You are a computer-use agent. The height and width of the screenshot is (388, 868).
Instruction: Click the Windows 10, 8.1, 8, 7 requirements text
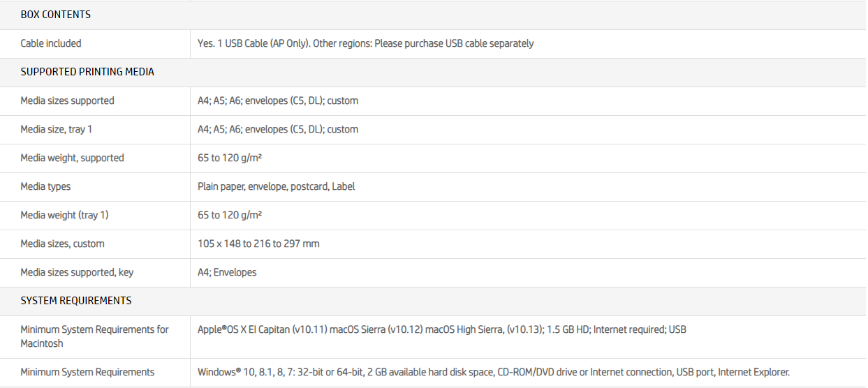click(493, 373)
